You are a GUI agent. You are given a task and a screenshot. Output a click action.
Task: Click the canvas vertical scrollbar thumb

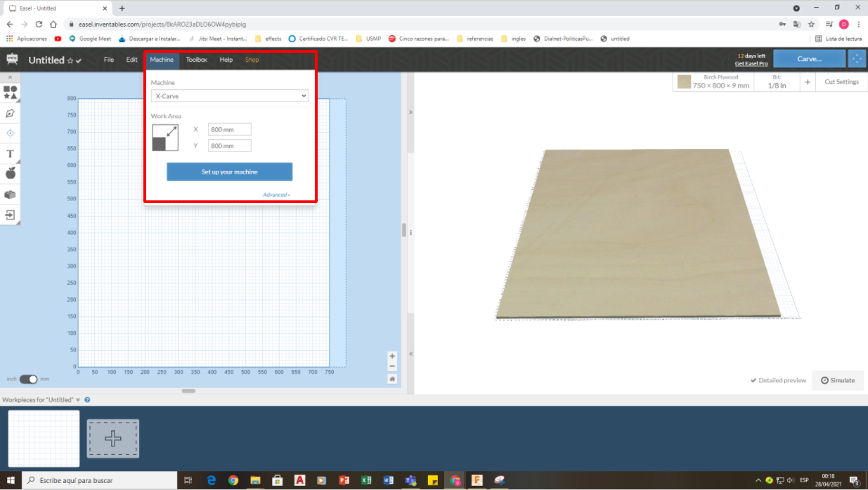point(403,231)
